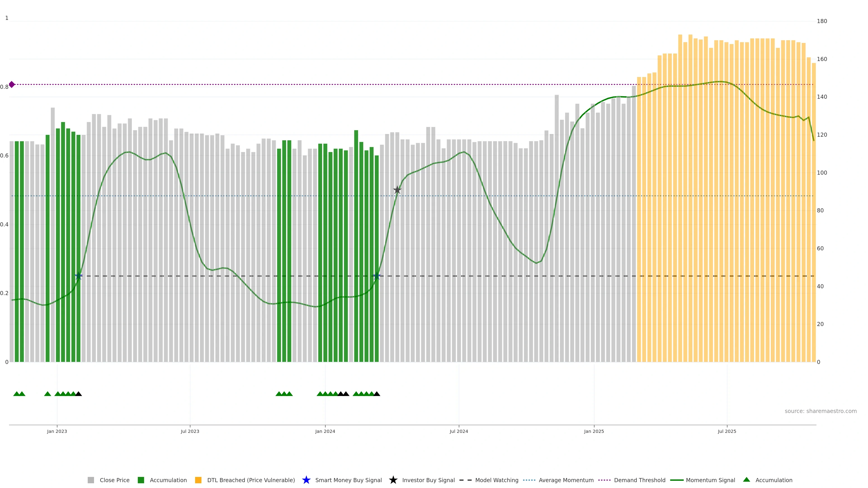Click the orange DTL Breached legend square
The image size is (868, 488).
[x=198, y=480]
